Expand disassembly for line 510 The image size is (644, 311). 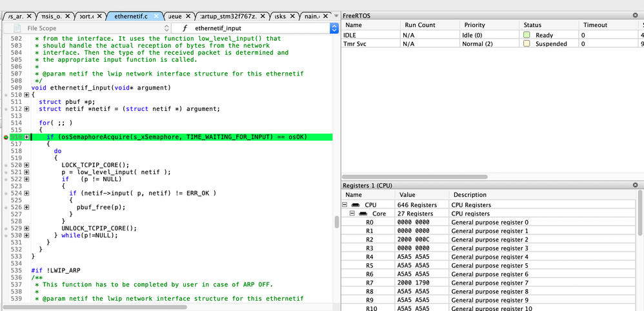click(x=26, y=95)
